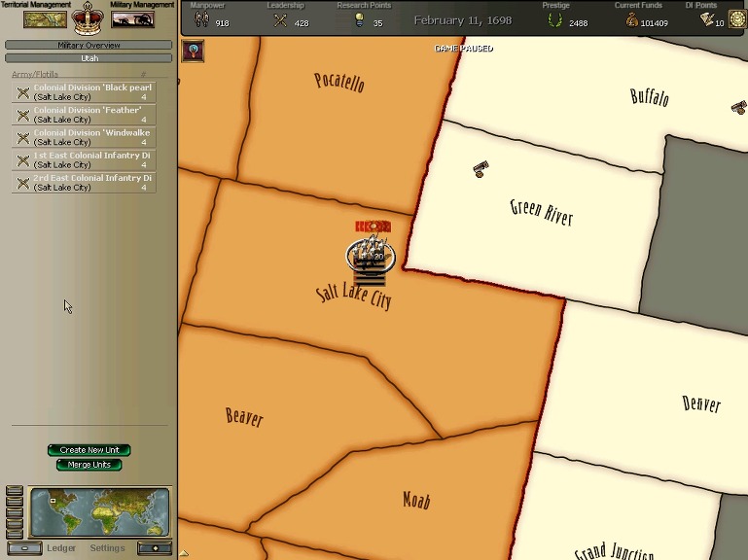Click the cannon icon in Green River
Viewport: 748px width, 560px height.
[481, 169]
